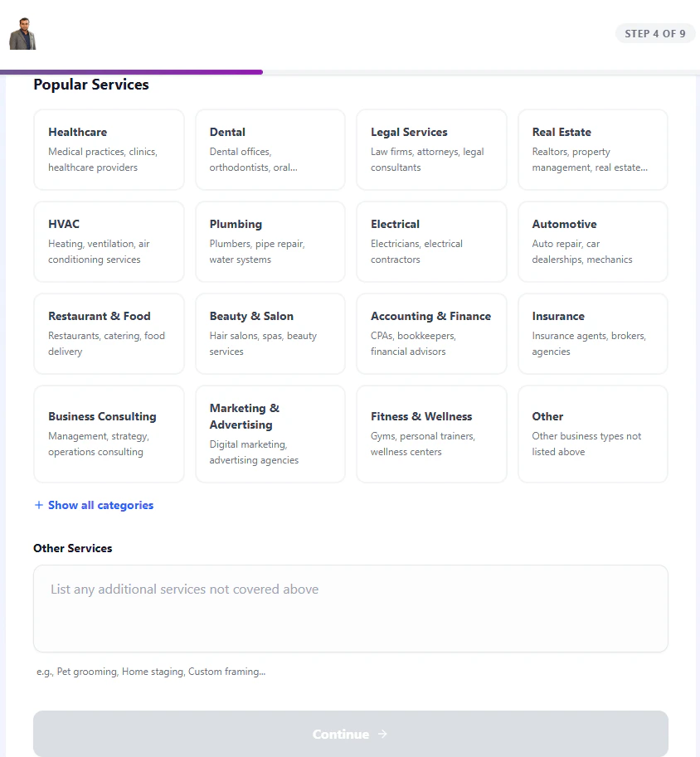Select the Beauty & Salon card
Image resolution: width=700 pixels, height=757 pixels.
[270, 333]
